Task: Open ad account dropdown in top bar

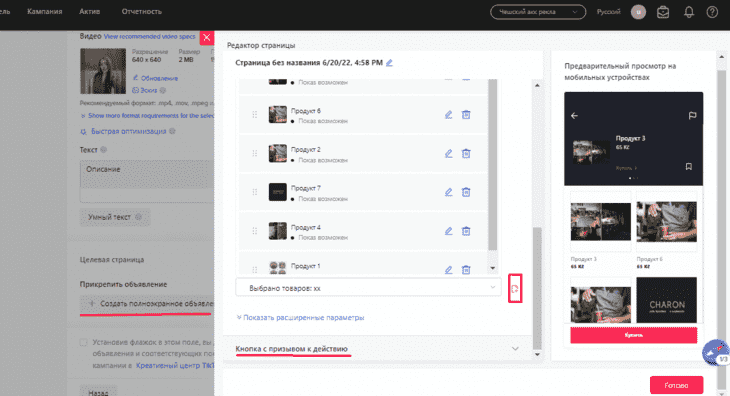Action: click(x=538, y=12)
